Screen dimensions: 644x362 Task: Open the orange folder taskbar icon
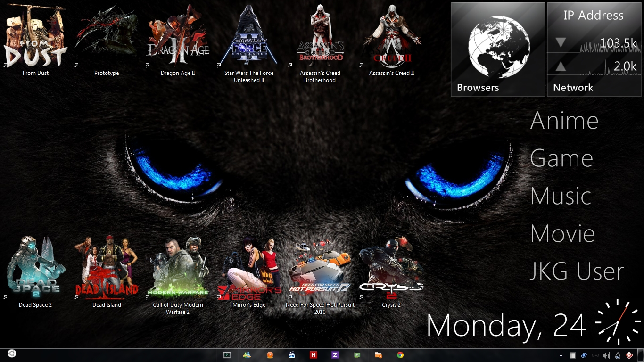tap(379, 355)
